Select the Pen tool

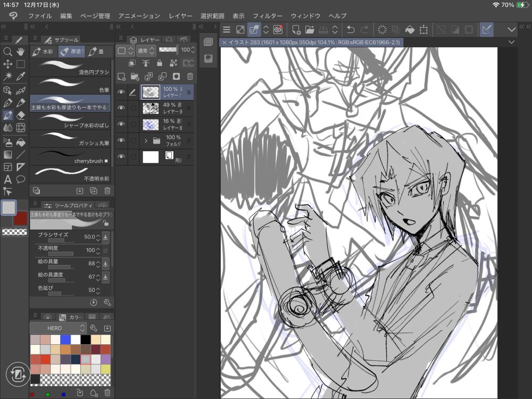coord(7,103)
